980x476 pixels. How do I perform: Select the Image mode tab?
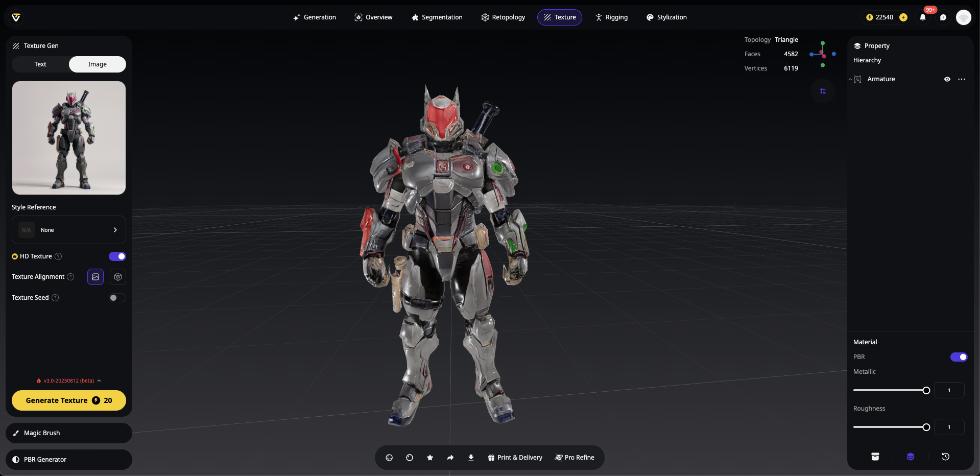tap(98, 64)
